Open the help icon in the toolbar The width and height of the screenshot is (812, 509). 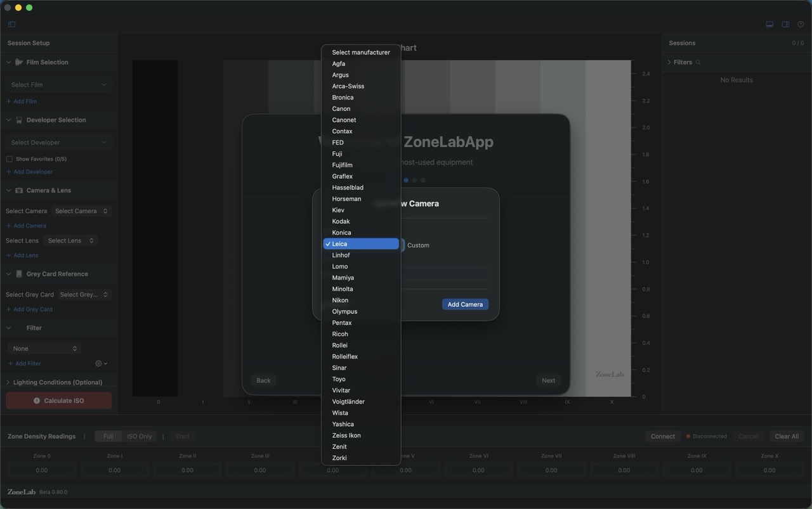[801, 24]
